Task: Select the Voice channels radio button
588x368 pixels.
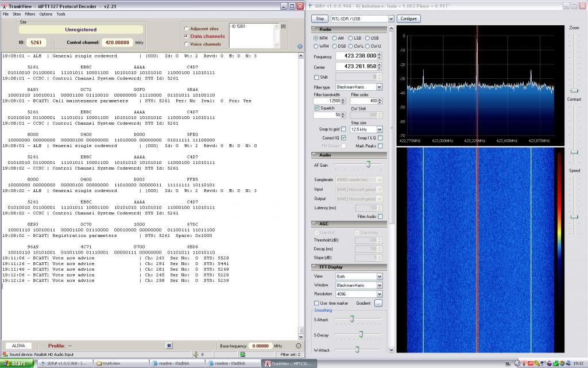Action: click(x=187, y=44)
